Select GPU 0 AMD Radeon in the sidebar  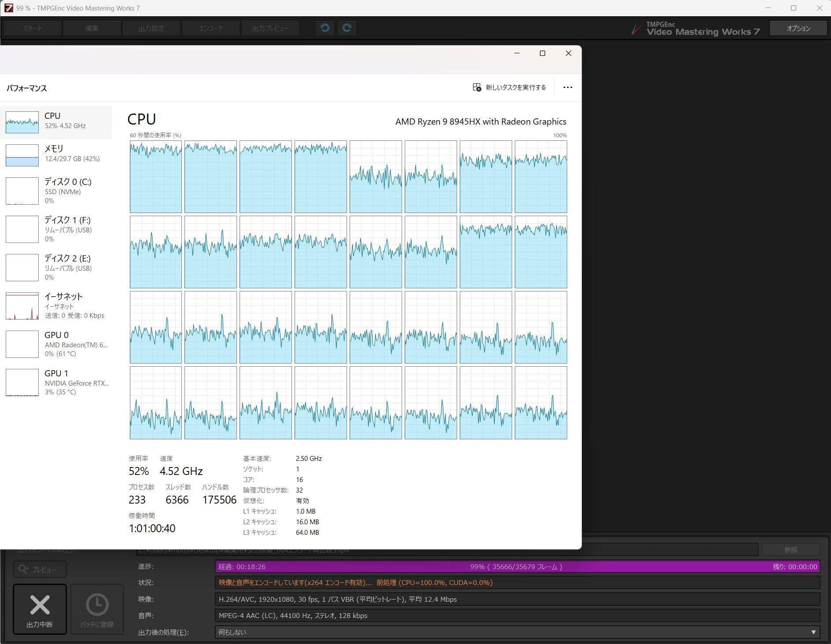[56, 344]
